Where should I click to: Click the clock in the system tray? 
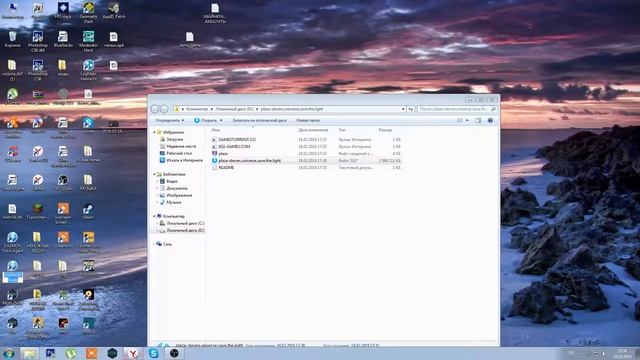click(x=622, y=353)
